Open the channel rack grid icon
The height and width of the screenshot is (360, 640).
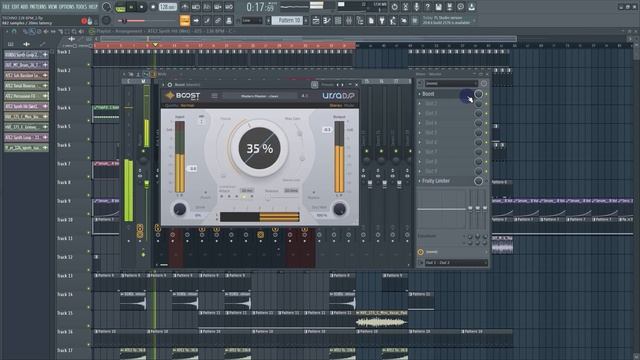point(338,20)
